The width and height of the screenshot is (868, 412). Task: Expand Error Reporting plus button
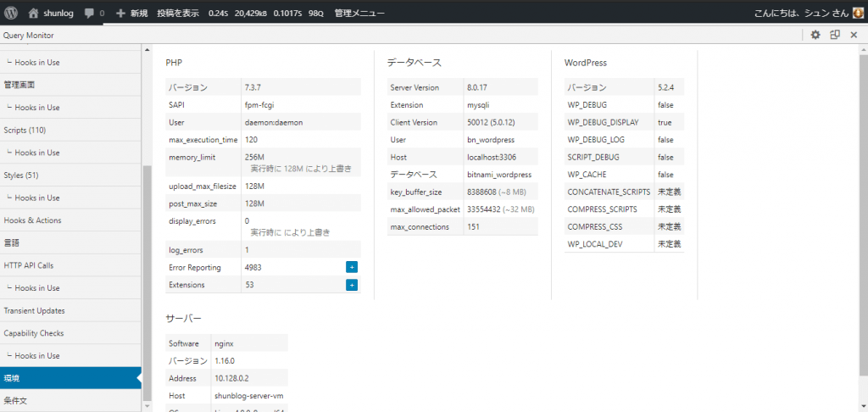(352, 268)
